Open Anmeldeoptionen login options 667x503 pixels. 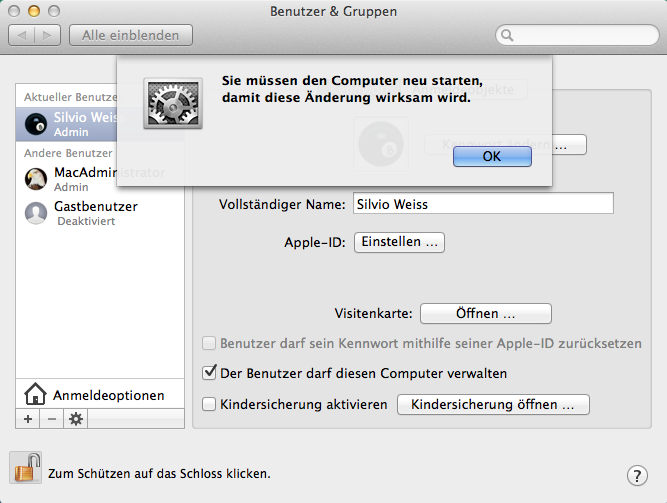click(x=100, y=394)
